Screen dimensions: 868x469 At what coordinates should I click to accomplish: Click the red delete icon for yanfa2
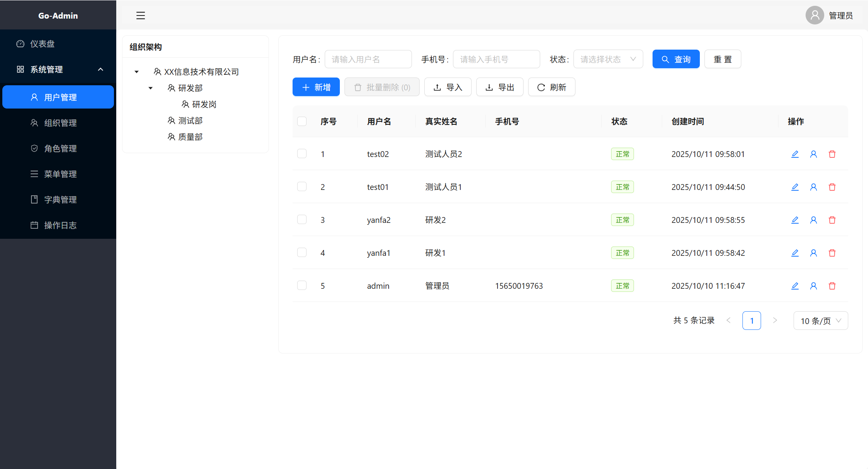pos(832,220)
